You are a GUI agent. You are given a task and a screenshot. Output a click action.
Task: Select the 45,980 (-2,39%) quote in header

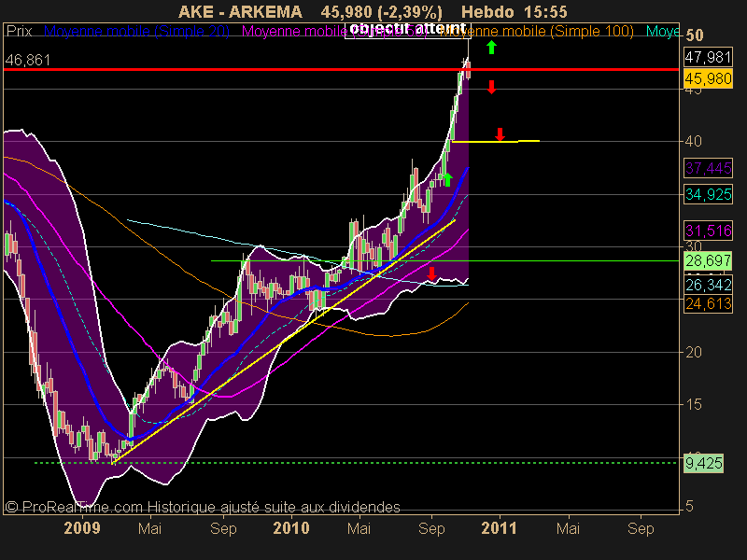381,11
